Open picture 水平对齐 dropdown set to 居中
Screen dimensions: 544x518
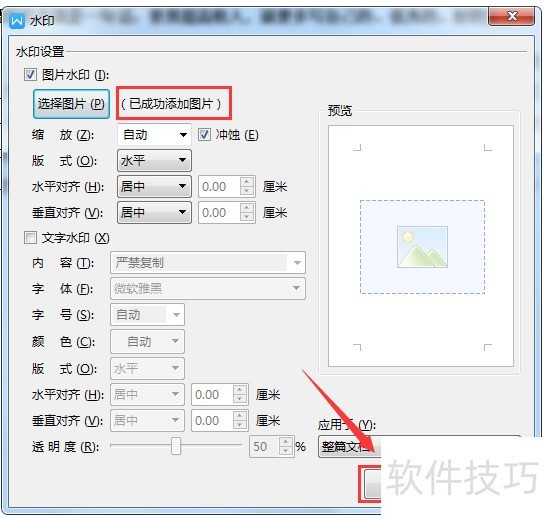[x=154, y=187]
